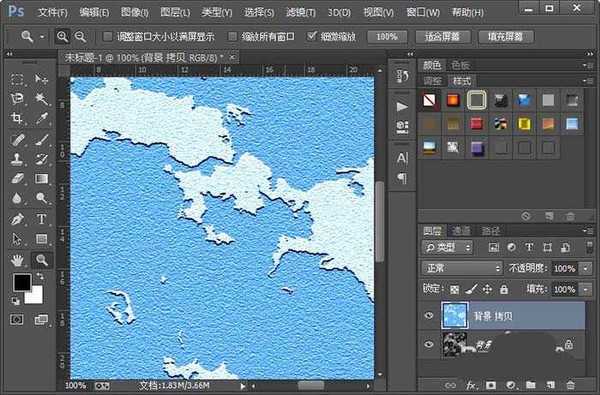Switch to the 色板 tab
Image resolution: width=600 pixels, height=395 pixels.
(460, 65)
